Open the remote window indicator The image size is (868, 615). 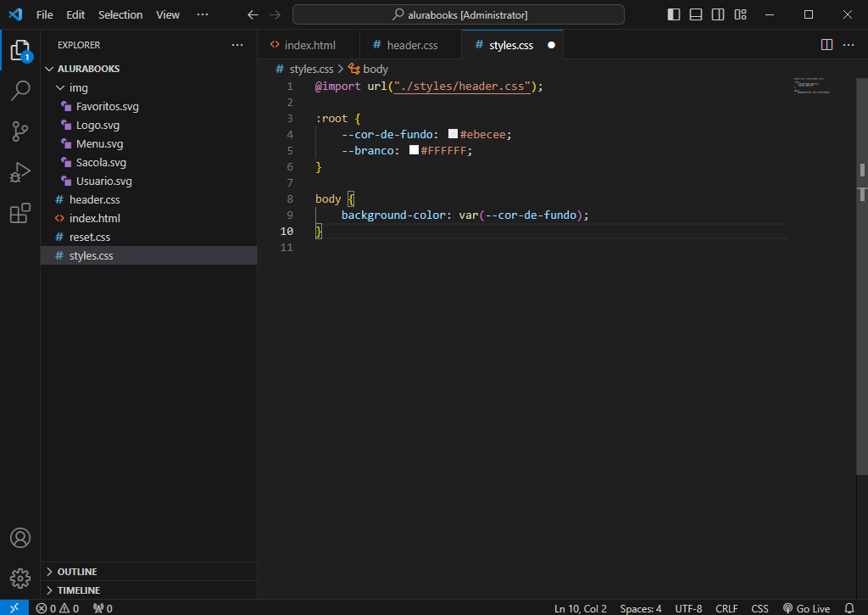(x=14, y=608)
